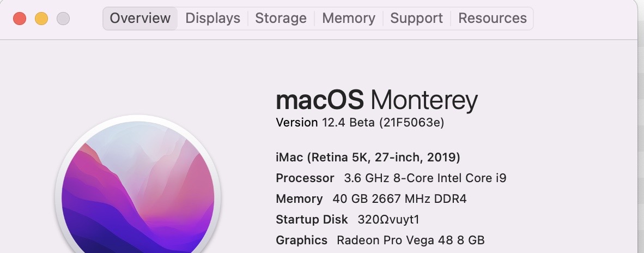The image size is (644, 253).
Task: Select the iMac Retina 5K model line
Action: pos(368,158)
